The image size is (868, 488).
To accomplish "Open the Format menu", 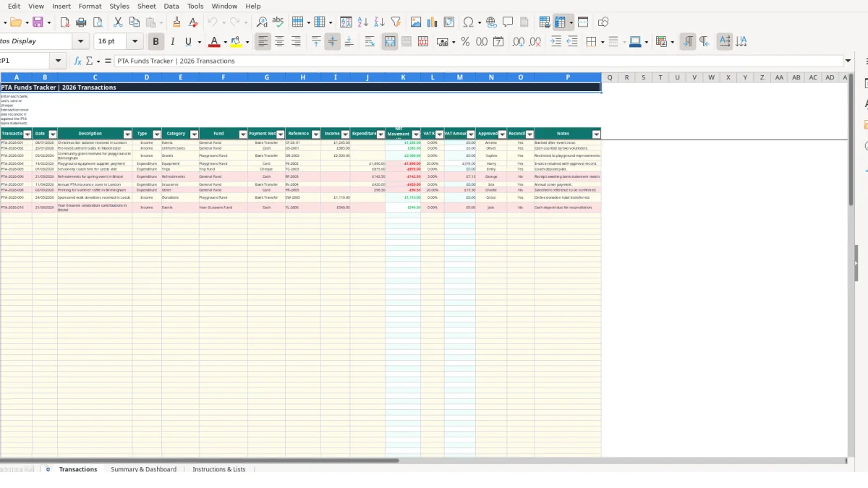I will tap(90, 6).
